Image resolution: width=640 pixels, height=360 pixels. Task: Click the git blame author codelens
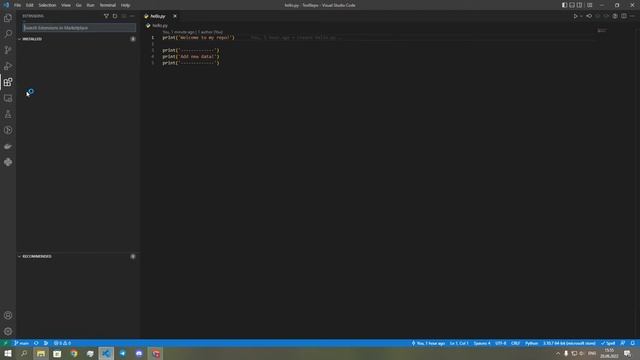point(193,32)
